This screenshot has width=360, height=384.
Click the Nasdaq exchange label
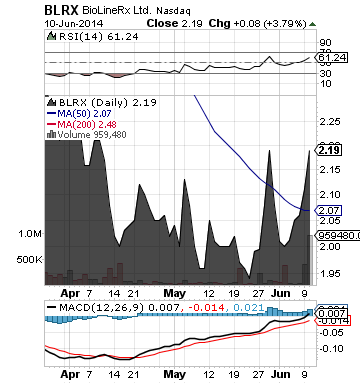173,11
